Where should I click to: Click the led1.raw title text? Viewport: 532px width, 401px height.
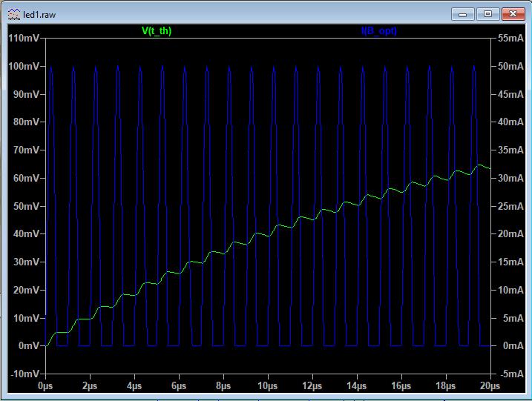[x=39, y=15]
